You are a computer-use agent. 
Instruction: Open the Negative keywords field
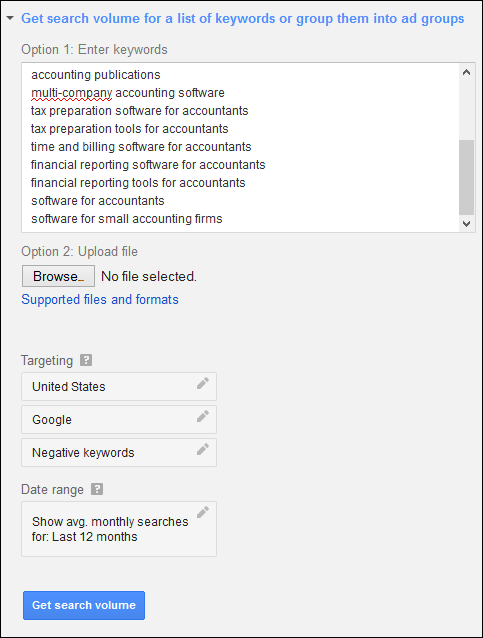tap(119, 452)
